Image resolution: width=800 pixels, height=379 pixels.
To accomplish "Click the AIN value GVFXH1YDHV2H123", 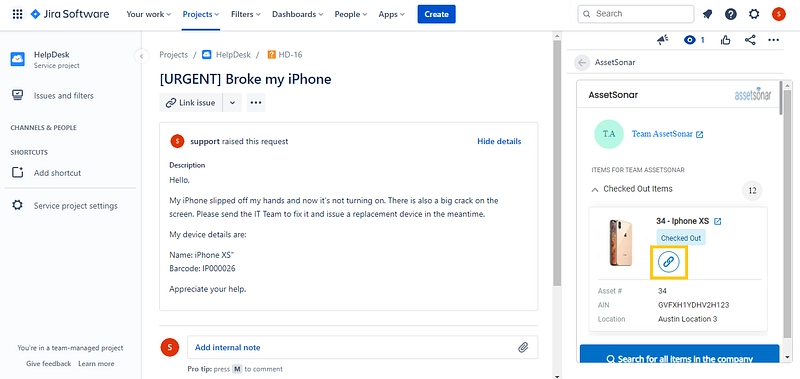I will coord(693,305).
